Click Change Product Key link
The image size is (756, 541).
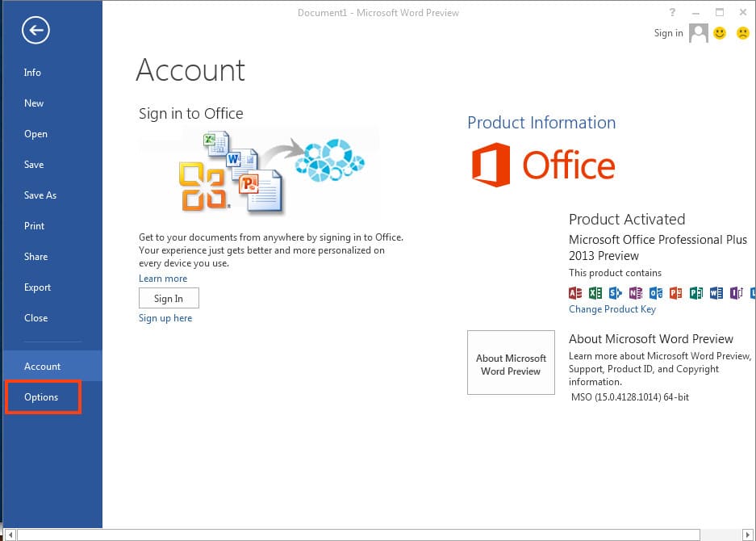click(612, 309)
